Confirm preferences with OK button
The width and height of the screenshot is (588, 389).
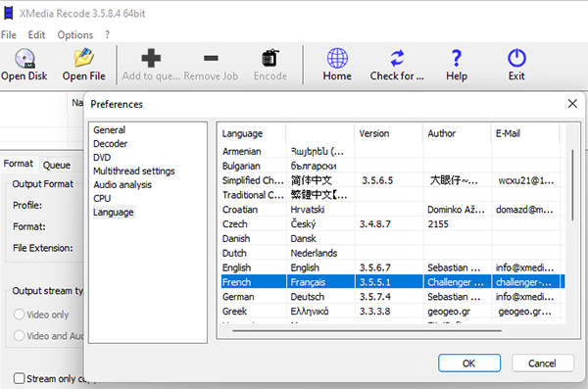pyautogui.click(x=469, y=364)
